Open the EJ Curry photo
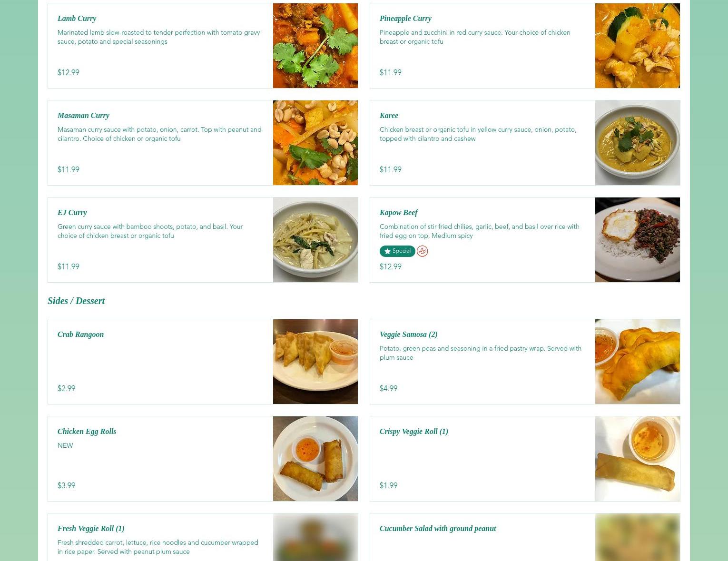 tap(315, 240)
